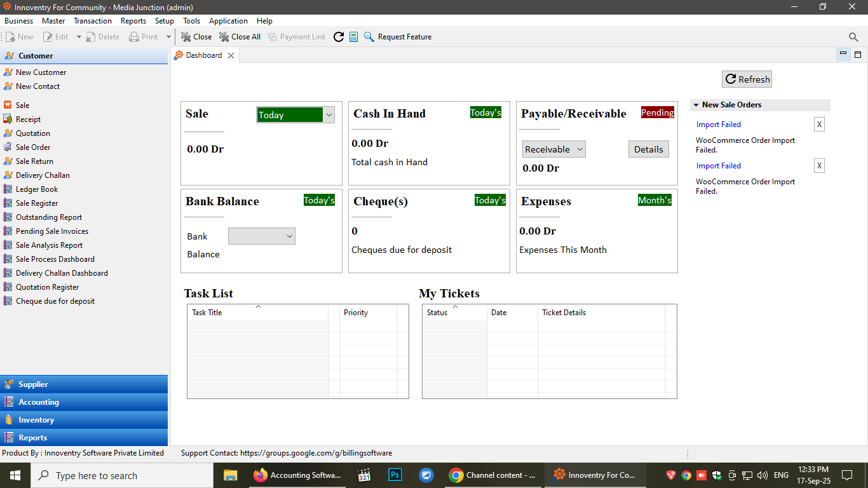Launch Photoshop from the Windows taskbar
The height and width of the screenshot is (488, 868).
(x=395, y=475)
